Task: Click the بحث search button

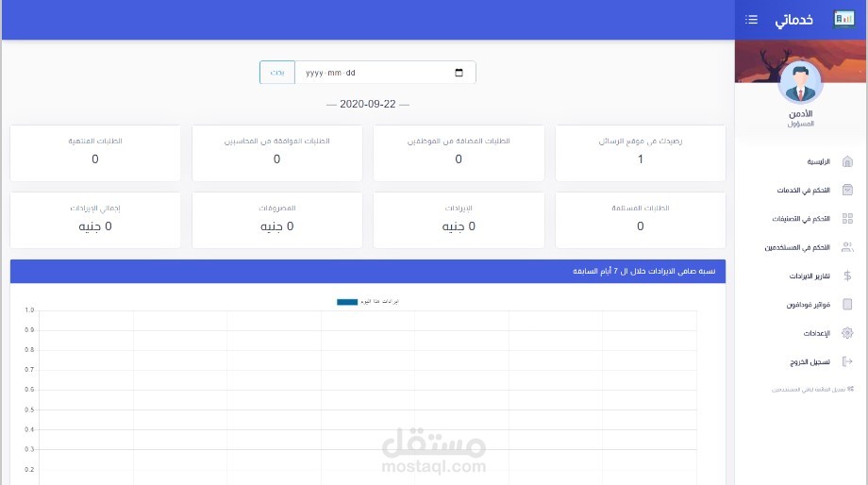Action: [x=277, y=73]
